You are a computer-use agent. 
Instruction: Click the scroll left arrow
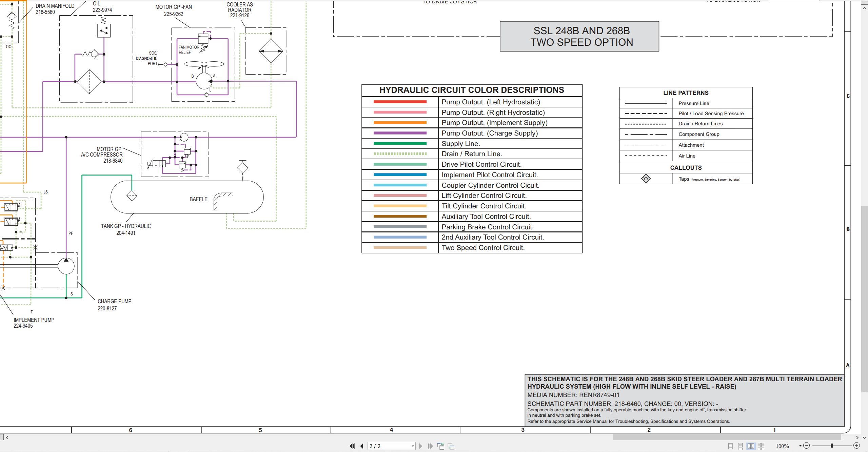(x=7, y=437)
